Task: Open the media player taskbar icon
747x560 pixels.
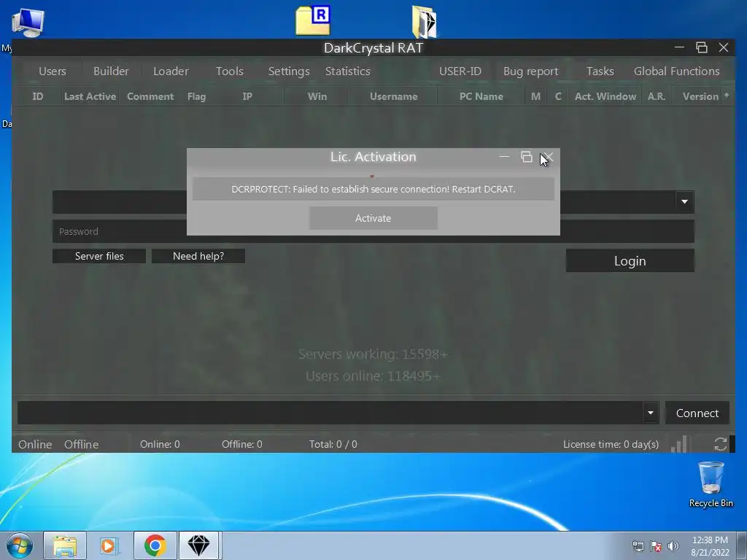Action: [x=109, y=545]
